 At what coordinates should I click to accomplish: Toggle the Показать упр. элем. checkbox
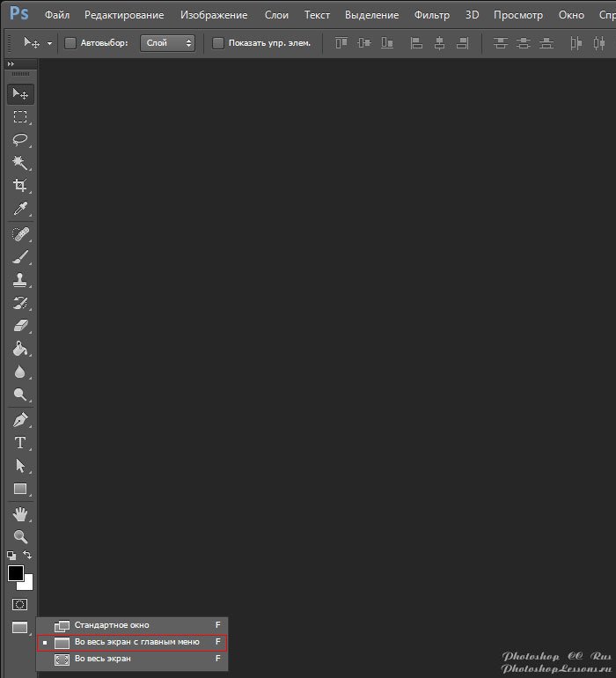218,42
